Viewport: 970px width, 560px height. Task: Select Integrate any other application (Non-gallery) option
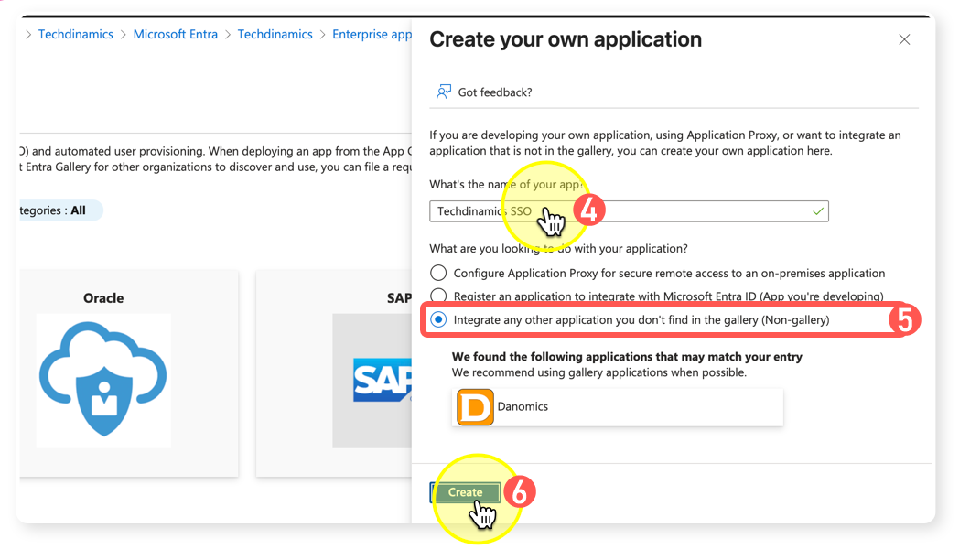pyautogui.click(x=438, y=320)
